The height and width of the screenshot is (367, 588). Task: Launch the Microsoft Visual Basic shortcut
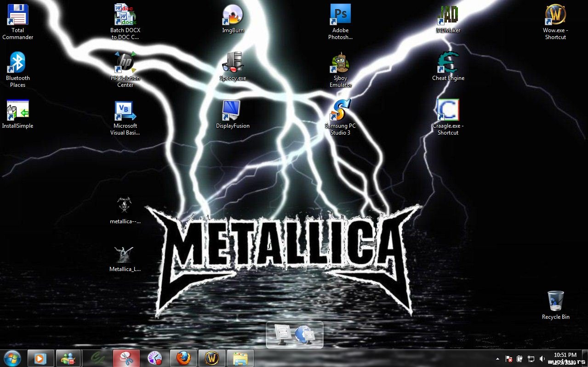(125, 118)
